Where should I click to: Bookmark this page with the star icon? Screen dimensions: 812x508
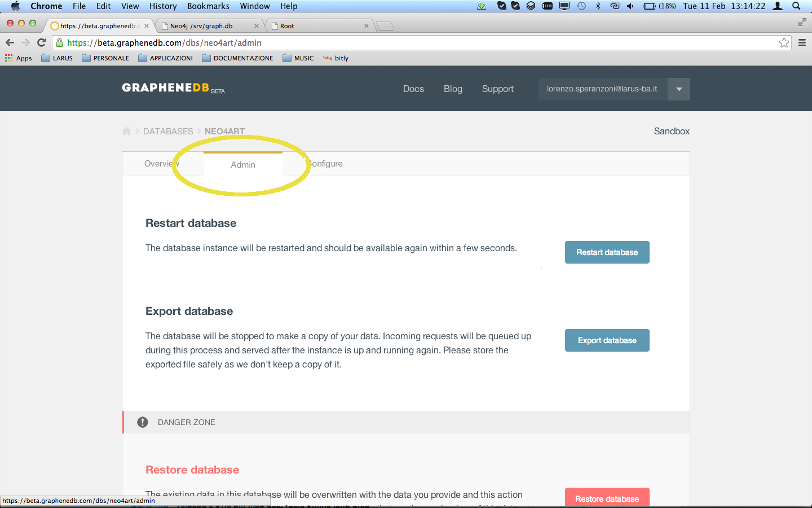[x=784, y=42]
